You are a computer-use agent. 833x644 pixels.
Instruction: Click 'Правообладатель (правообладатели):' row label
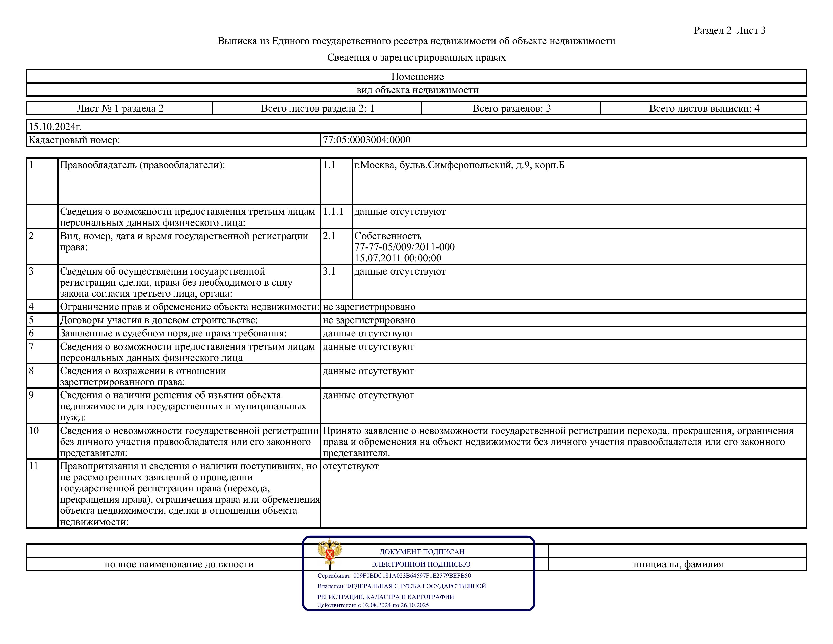tap(142, 165)
